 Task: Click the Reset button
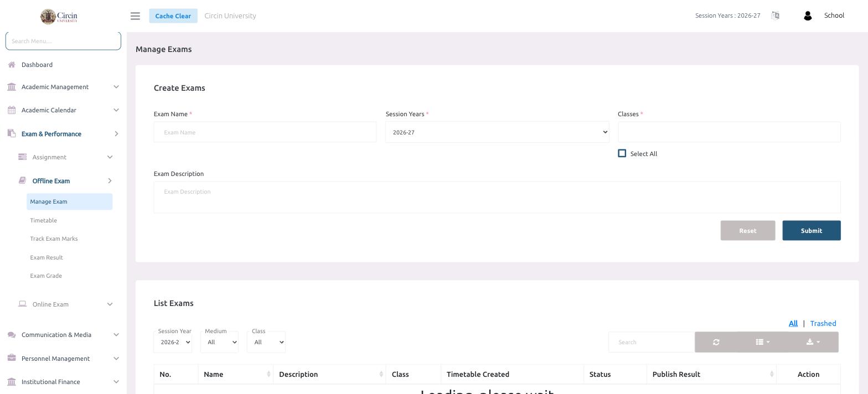click(748, 231)
